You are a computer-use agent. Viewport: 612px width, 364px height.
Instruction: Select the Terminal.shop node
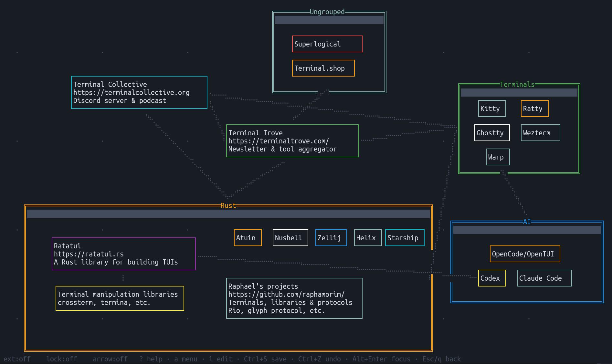tap(323, 68)
